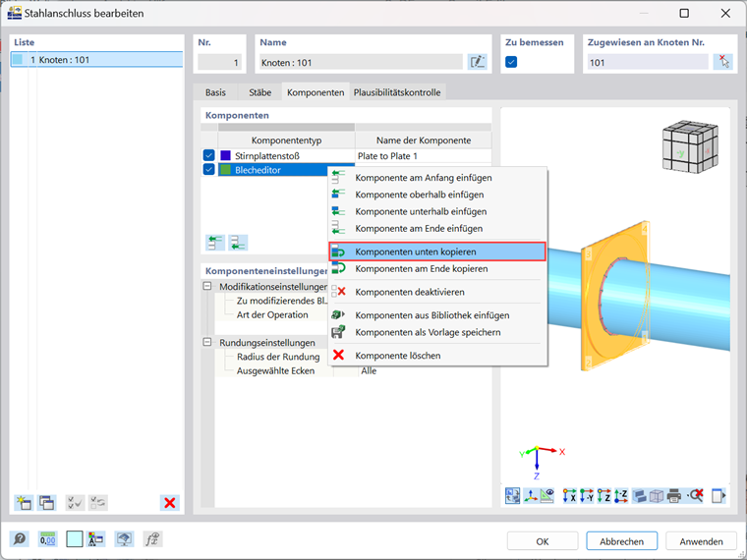
Task: Select list entry 1 Knoten : 101
Action: tap(96, 60)
